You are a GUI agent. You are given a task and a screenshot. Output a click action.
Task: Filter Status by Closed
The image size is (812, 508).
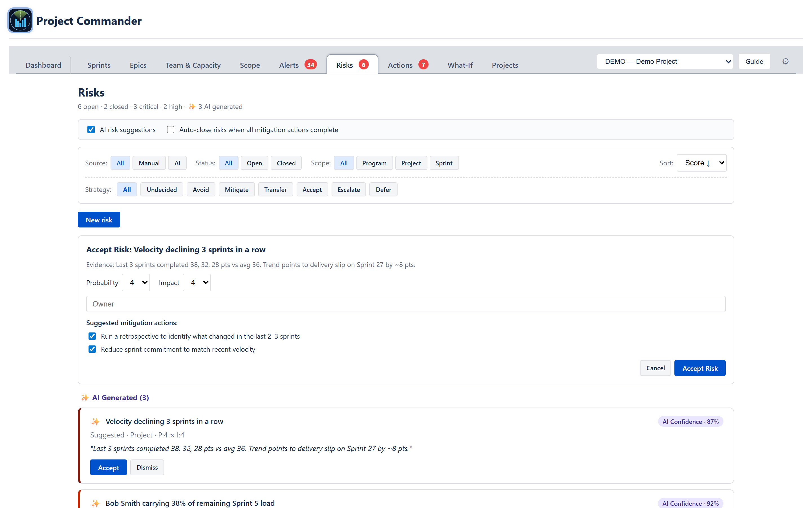[x=286, y=163]
